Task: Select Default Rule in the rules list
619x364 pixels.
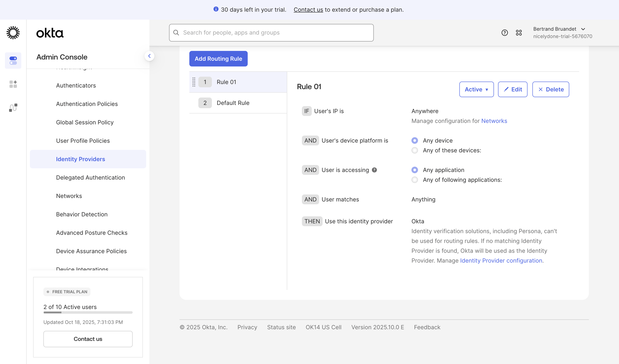Action: click(x=238, y=103)
